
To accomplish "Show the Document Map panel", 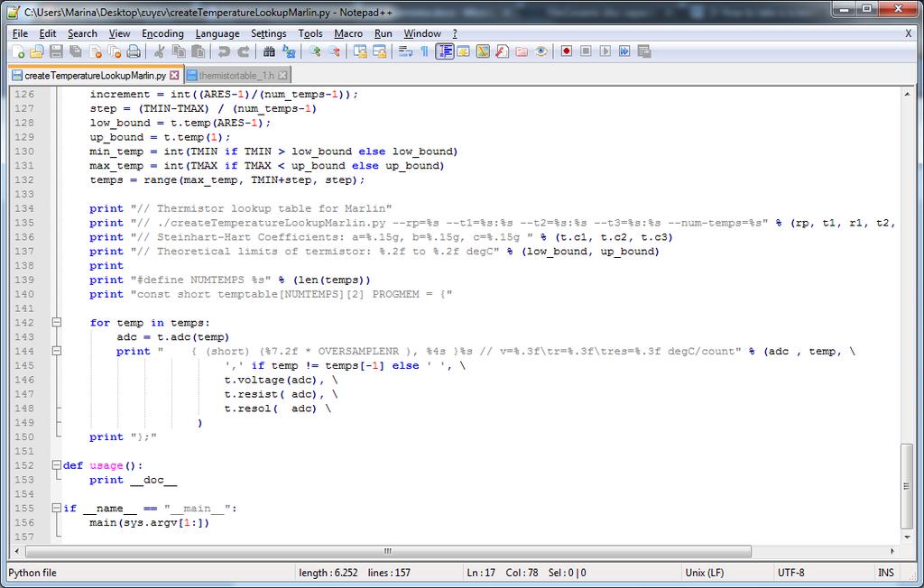I will click(484, 51).
